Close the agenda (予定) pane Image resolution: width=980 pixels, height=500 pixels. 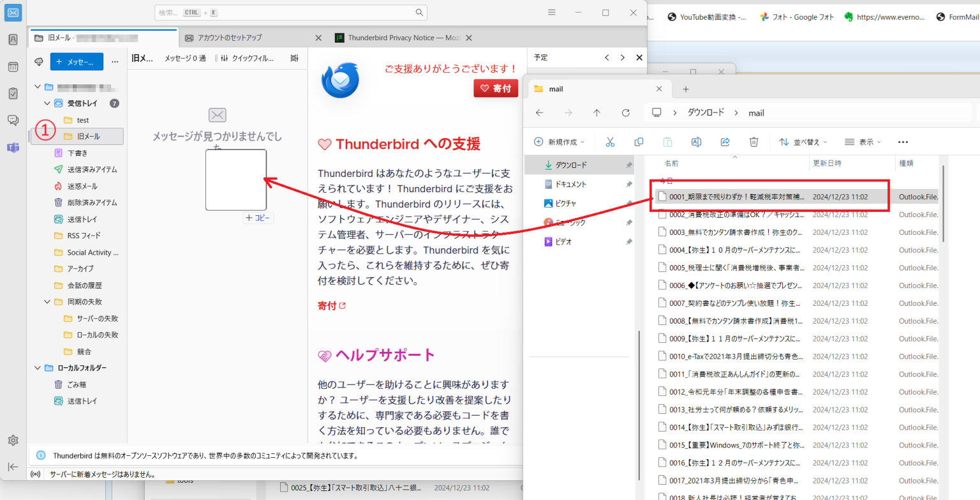[639, 57]
